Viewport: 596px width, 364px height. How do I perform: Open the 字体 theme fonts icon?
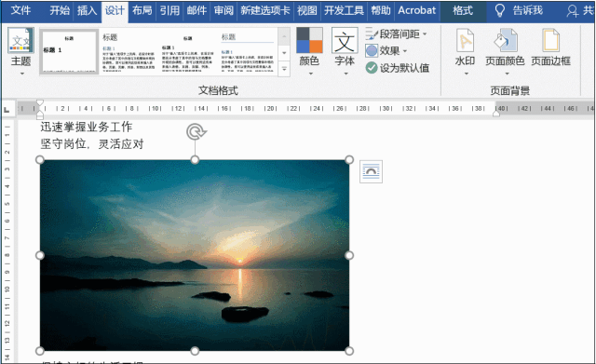point(345,40)
